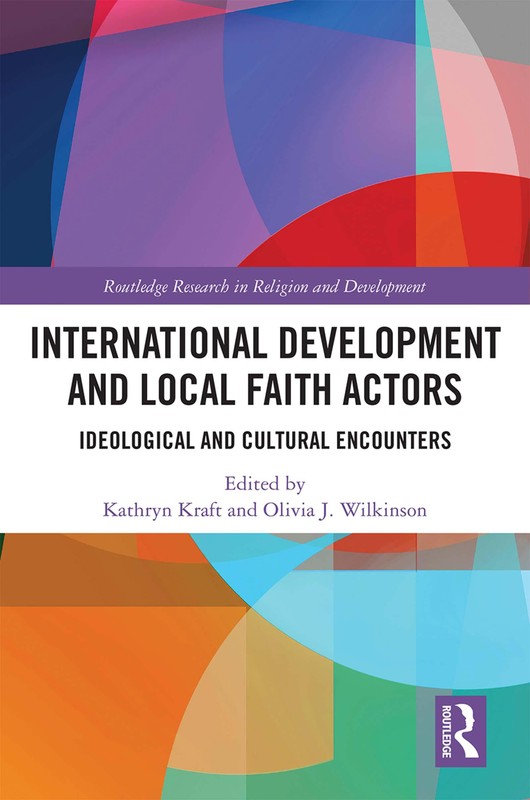
Task: Click the Routledge logo face icon
Action: coord(467,731)
